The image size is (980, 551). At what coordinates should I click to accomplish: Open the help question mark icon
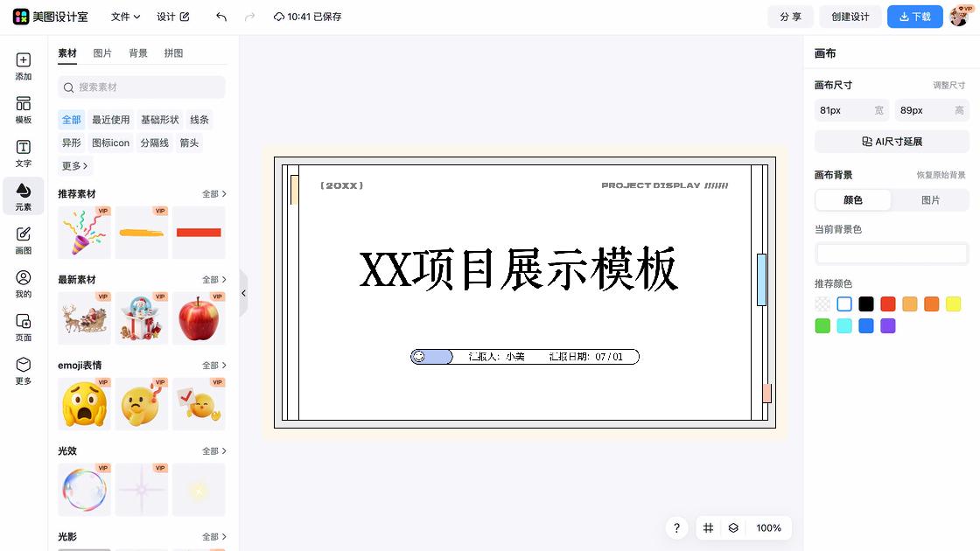676,528
